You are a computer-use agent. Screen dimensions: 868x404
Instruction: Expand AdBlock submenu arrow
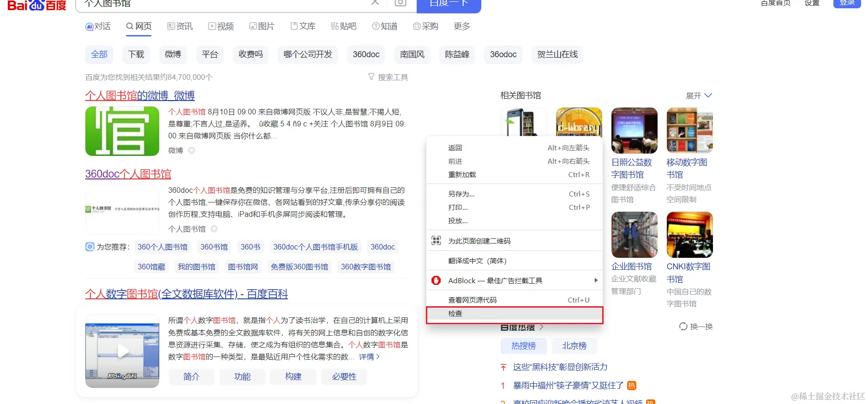[596, 280]
